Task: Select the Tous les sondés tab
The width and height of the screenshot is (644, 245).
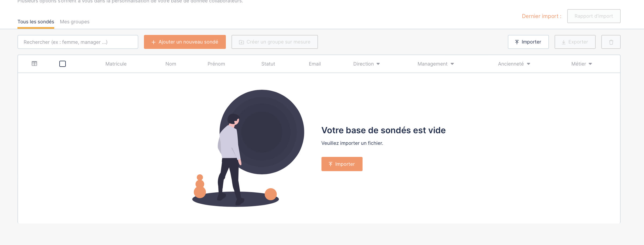Action: tap(36, 22)
